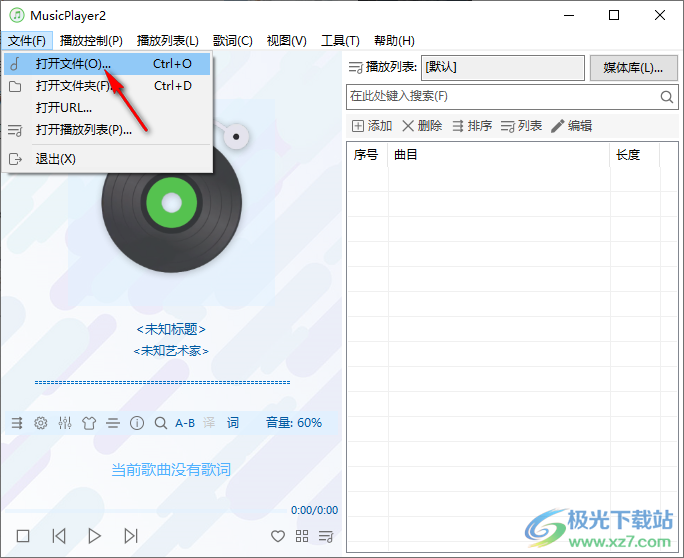This screenshot has height=558, width=684.
Task: Choose 打开文件(O)... from the menu
Action: pos(107,64)
